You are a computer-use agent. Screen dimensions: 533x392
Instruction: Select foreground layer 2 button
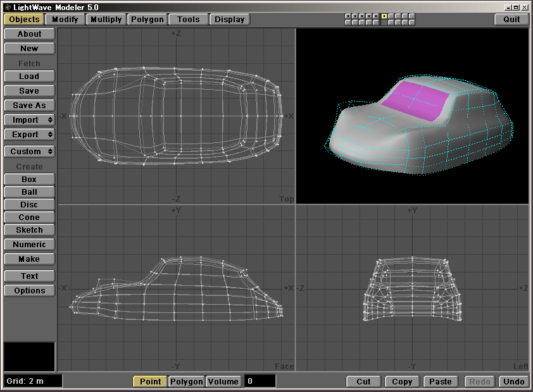coord(355,16)
